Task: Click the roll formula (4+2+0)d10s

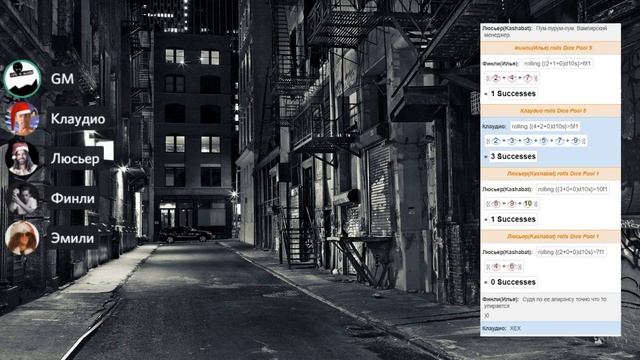Action: pyautogui.click(x=544, y=127)
